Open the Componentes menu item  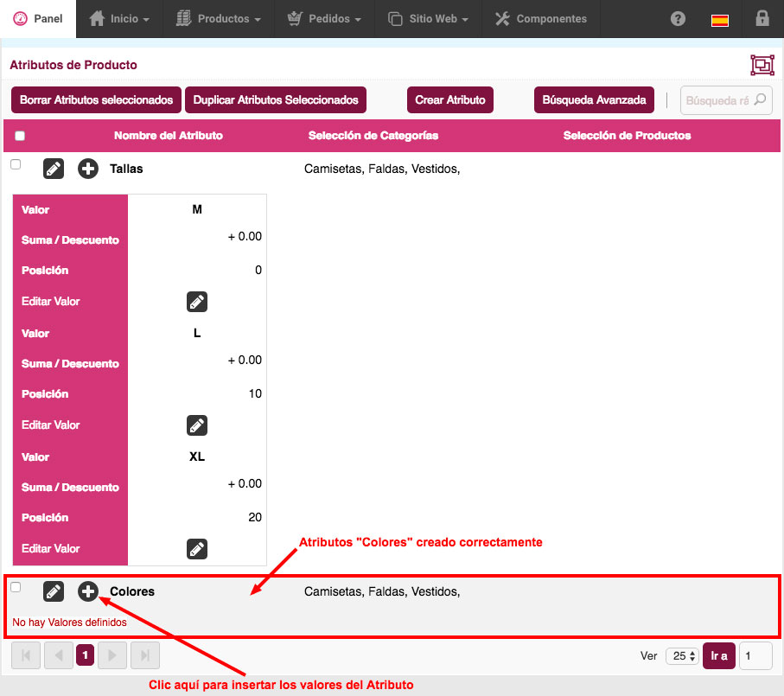pyautogui.click(x=541, y=19)
